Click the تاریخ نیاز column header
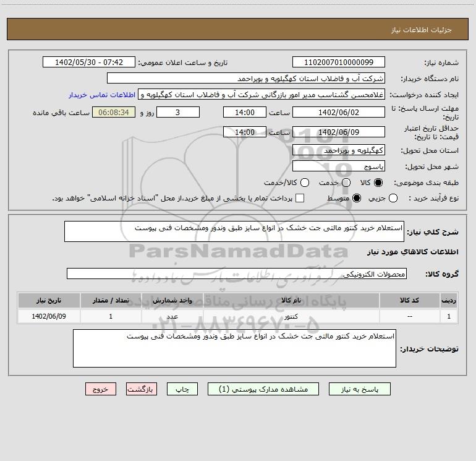Screen dimensions: 476x461 pos(49,300)
